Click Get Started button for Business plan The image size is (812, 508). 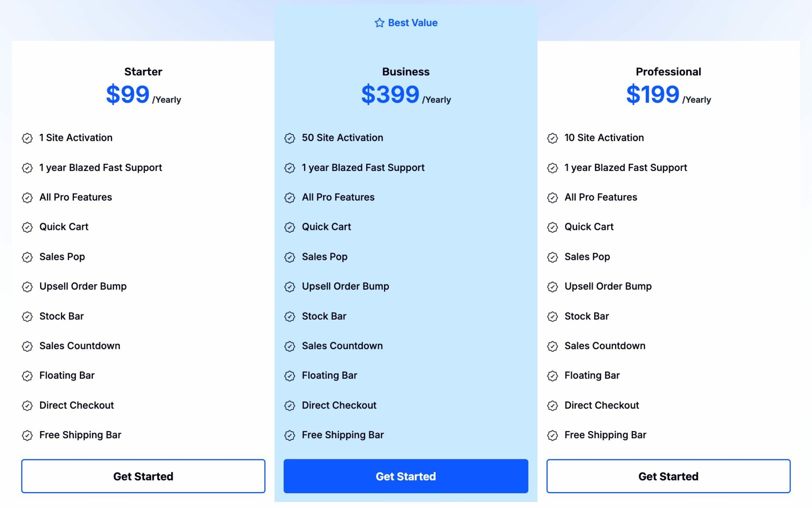pyautogui.click(x=406, y=476)
